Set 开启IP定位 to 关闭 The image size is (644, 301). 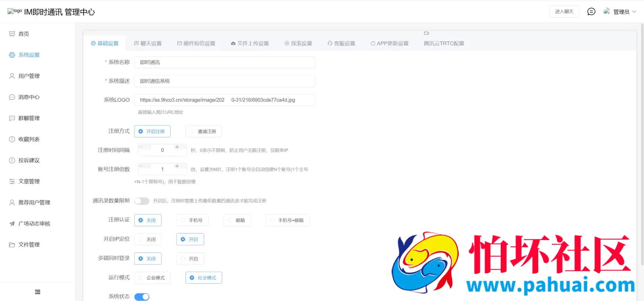point(148,240)
